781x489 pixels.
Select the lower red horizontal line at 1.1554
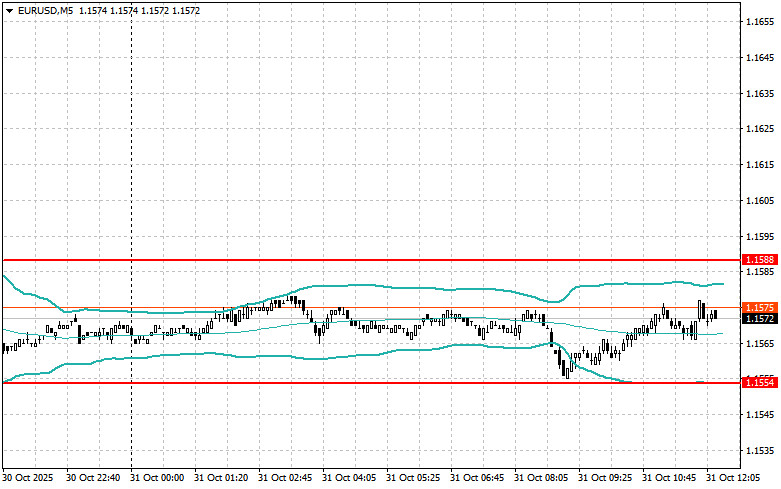click(371, 382)
